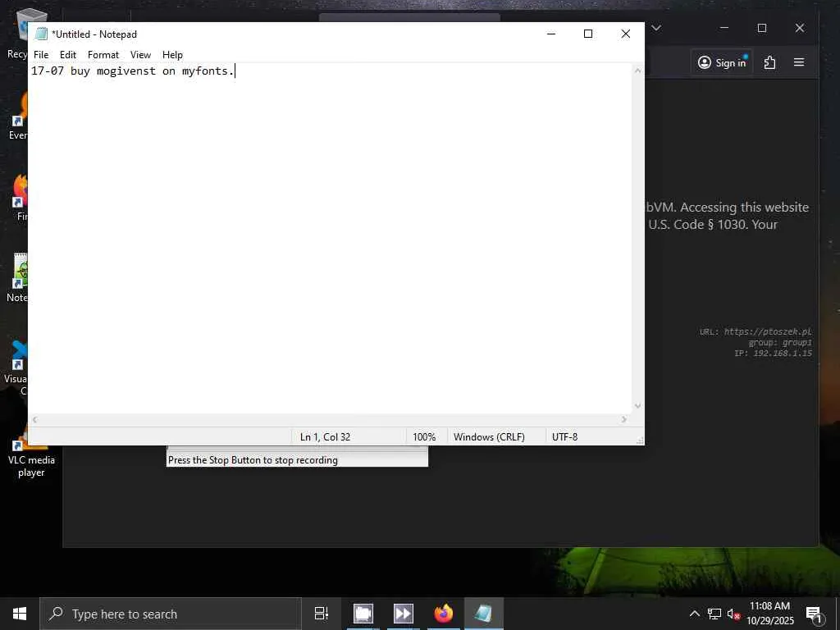Viewport: 840px width, 630px height.
Task: Open the notification center icon
Action: pos(814,614)
